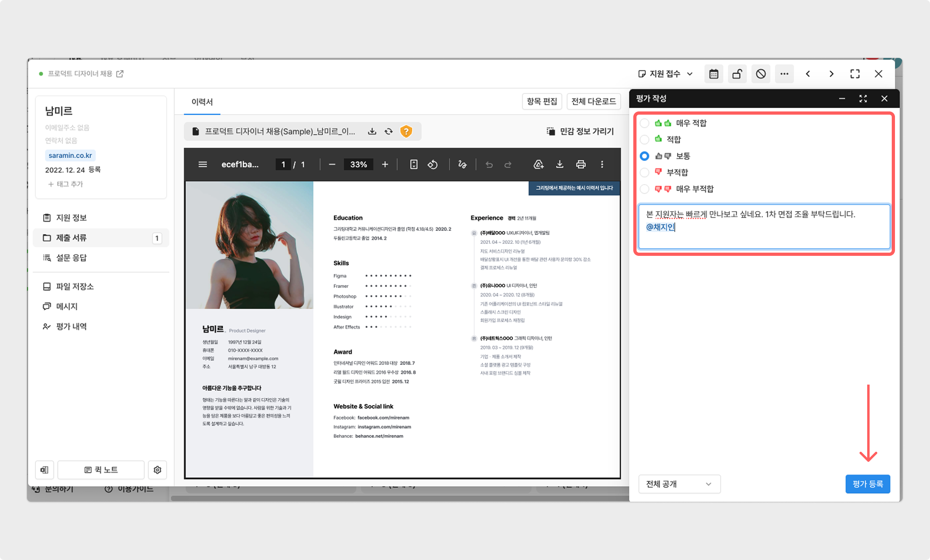Click the reject applicant ban icon
Viewport: 930px width, 560px height.
pos(761,74)
